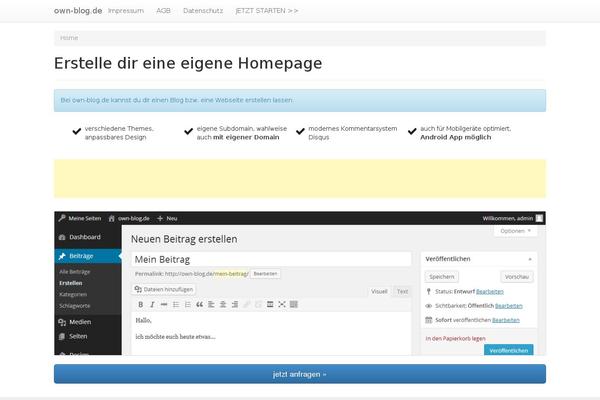
Task: Edit the Status via Bearbeiten link
Action: coord(490,292)
